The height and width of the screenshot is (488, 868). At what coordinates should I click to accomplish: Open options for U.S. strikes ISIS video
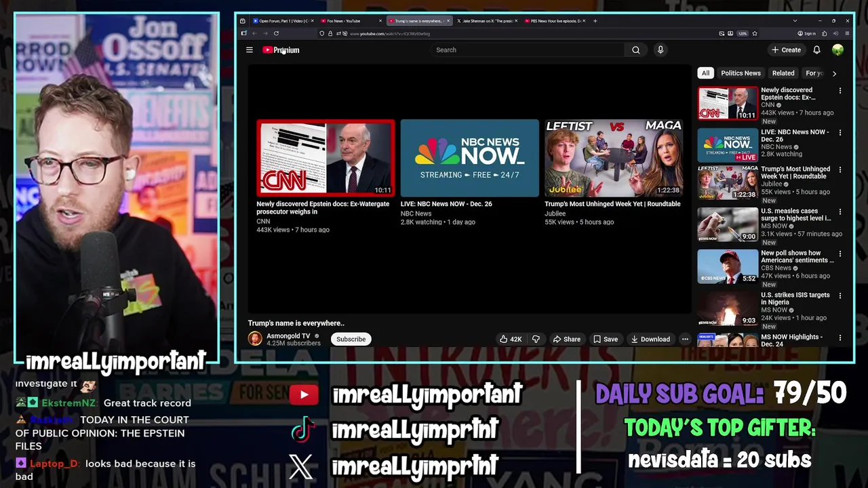coord(840,296)
